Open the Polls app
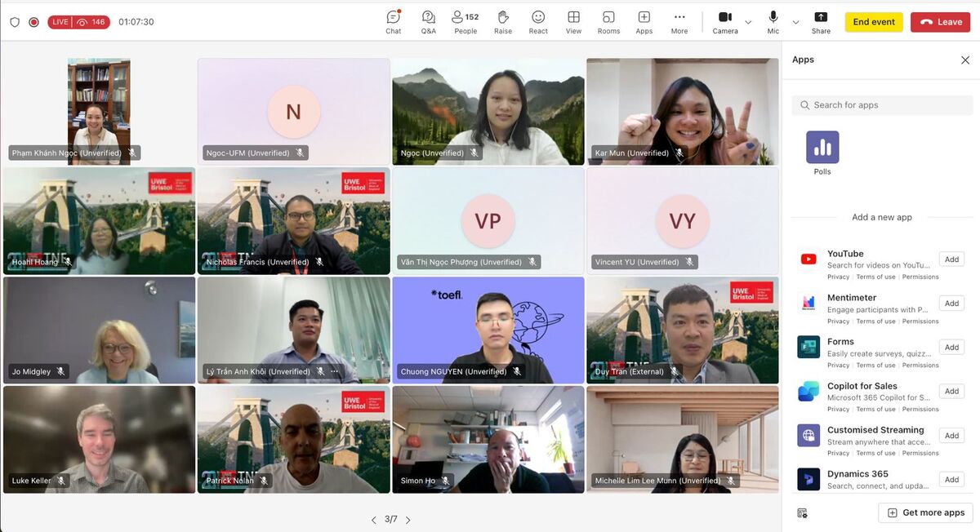Image resolution: width=980 pixels, height=532 pixels. point(822,153)
